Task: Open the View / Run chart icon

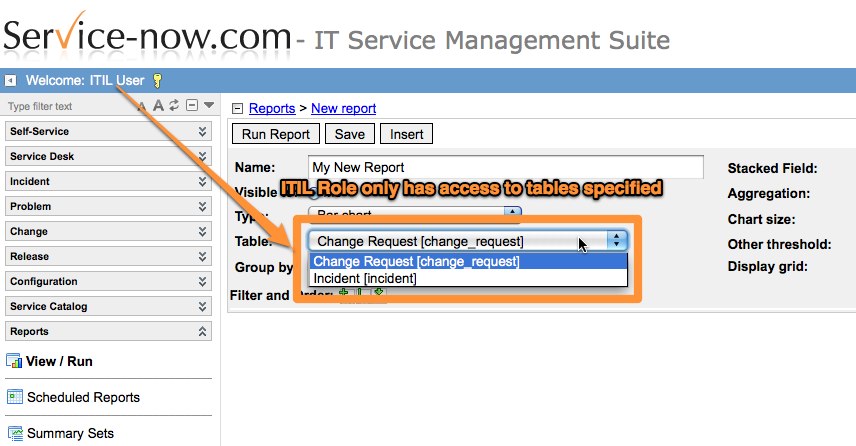Action: [x=14, y=362]
